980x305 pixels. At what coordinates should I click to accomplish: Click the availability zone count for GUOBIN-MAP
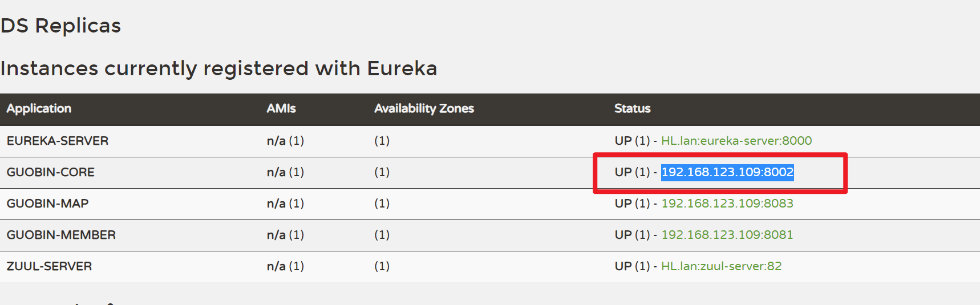[382, 204]
